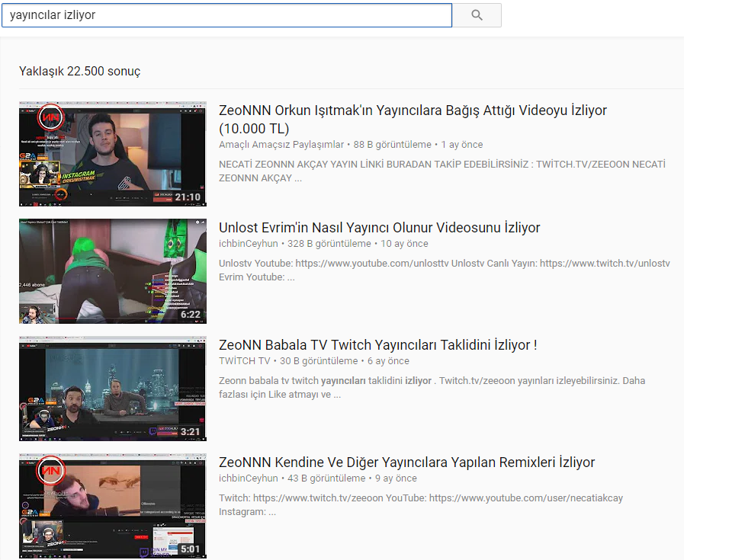Screen dimensions: 732x560
Task: Visit ichbinCeyhun channel under Unlost video
Action: pyautogui.click(x=249, y=244)
